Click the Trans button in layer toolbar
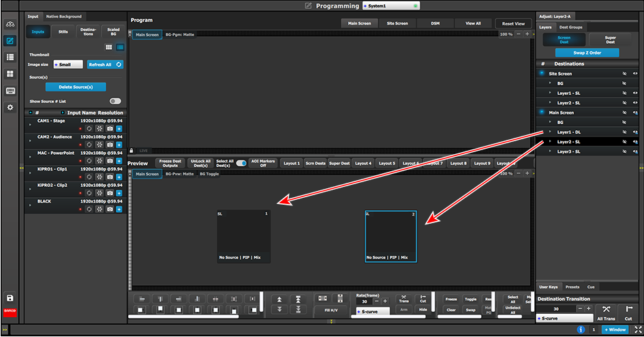 (403, 299)
